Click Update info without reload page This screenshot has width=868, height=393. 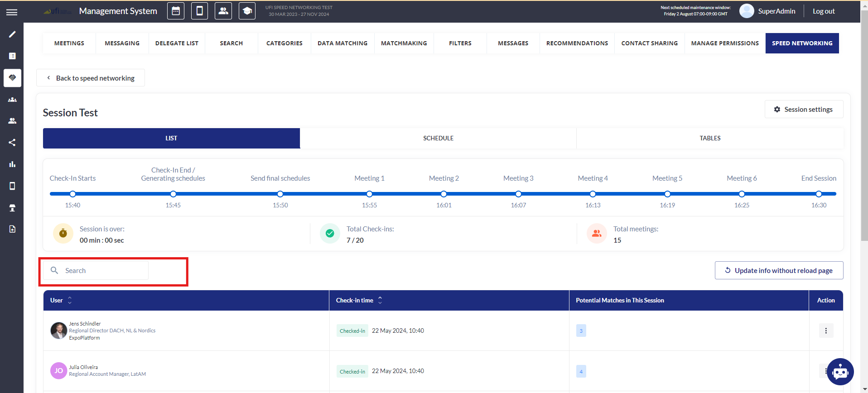(779, 270)
